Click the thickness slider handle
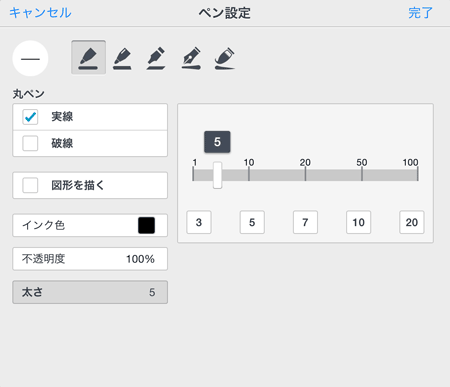The image size is (450, 387). click(217, 175)
